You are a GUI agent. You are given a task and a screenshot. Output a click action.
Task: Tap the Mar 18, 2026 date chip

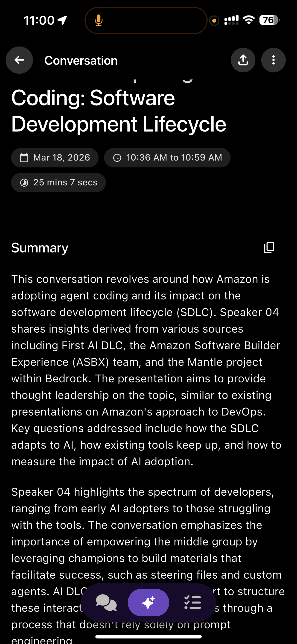[55, 158]
